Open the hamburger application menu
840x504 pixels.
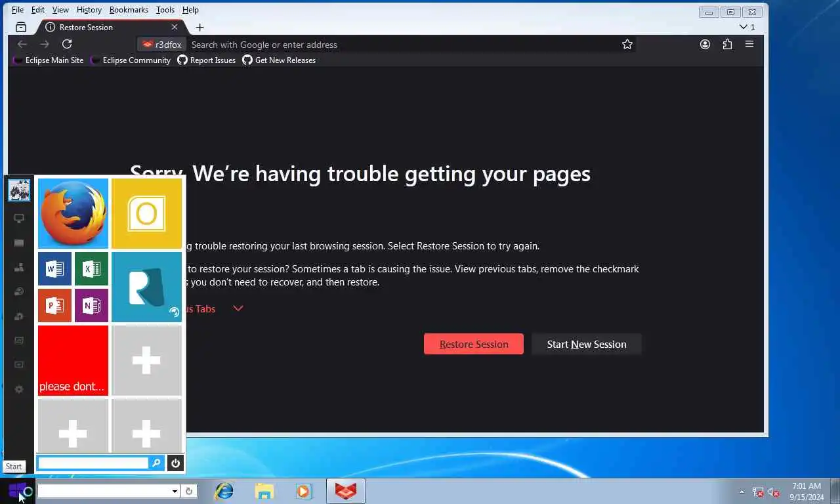click(749, 44)
